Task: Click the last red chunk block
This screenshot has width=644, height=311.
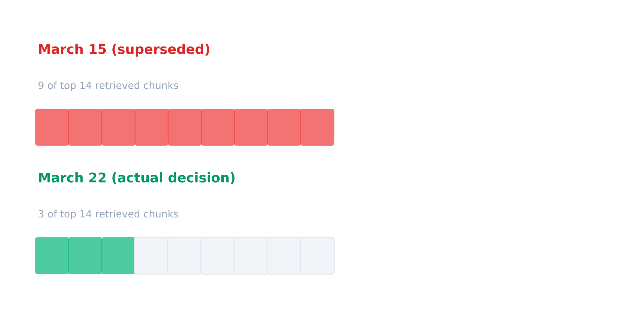Action: pyautogui.click(x=317, y=127)
